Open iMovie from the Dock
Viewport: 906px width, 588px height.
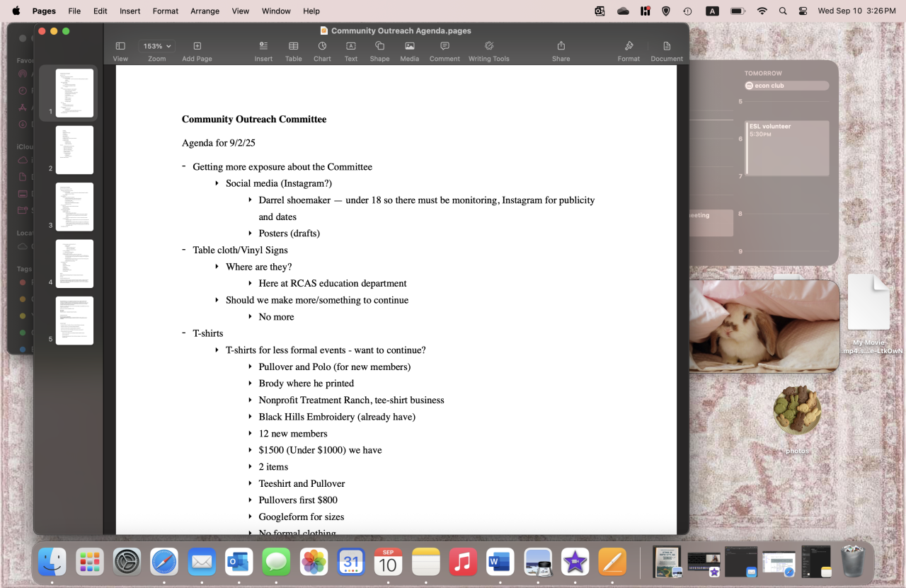pyautogui.click(x=575, y=563)
